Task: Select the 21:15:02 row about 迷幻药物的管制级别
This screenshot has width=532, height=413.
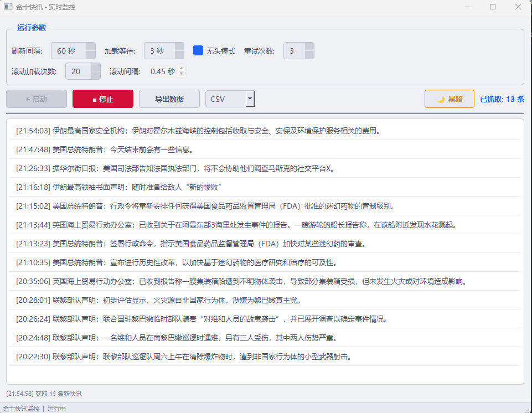Action: coord(265,206)
